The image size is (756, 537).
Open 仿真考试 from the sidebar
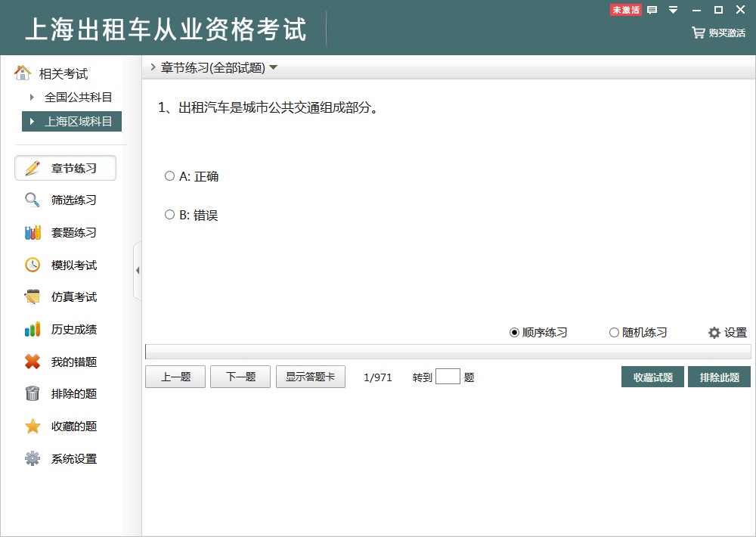(73, 297)
